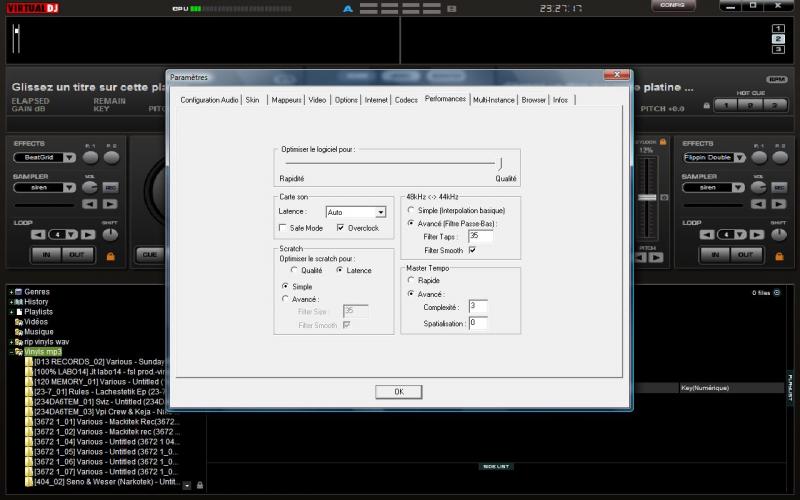Click the left deck CUE button
Image resolution: width=800 pixels, height=500 pixels.
150,255
